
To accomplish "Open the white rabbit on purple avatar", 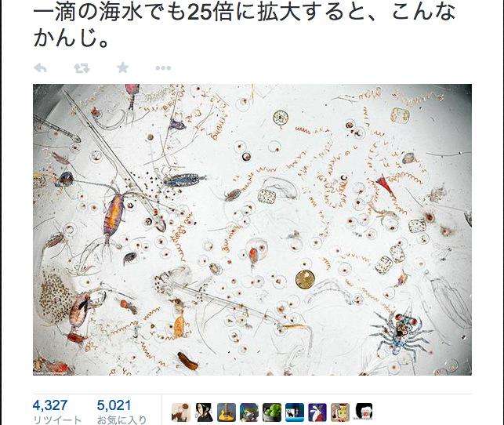I will (x=317, y=412).
